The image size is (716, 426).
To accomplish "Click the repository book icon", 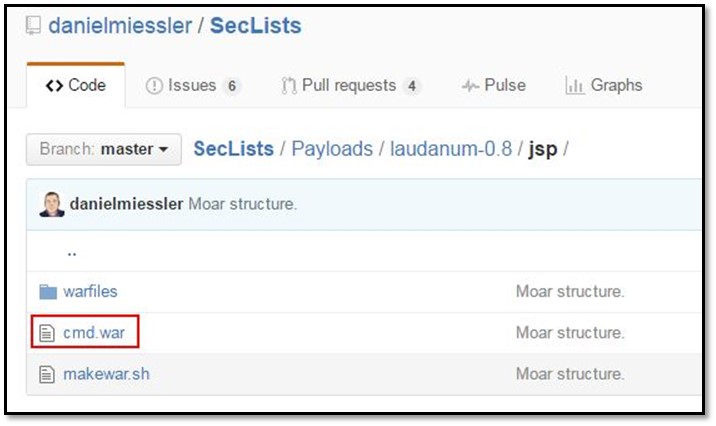I will click(x=32, y=26).
